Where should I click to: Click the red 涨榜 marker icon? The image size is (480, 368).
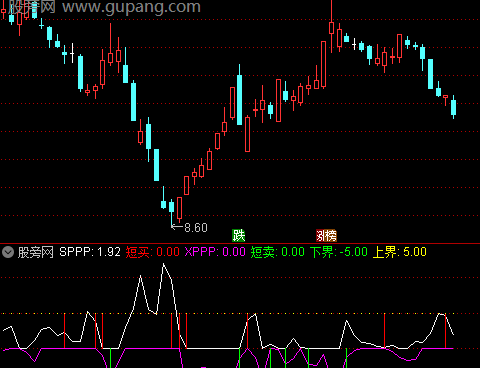tap(326, 236)
